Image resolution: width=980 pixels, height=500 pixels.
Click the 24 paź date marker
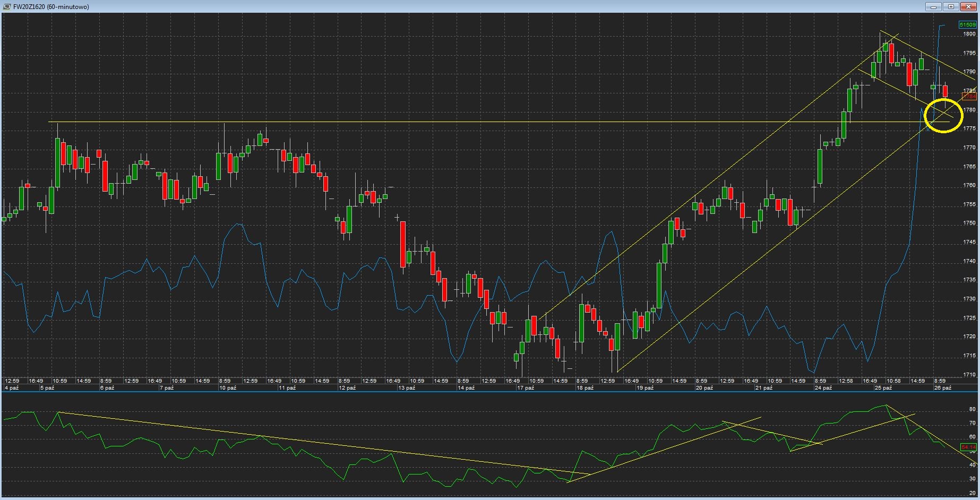pyautogui.click(x=823, y=388)
